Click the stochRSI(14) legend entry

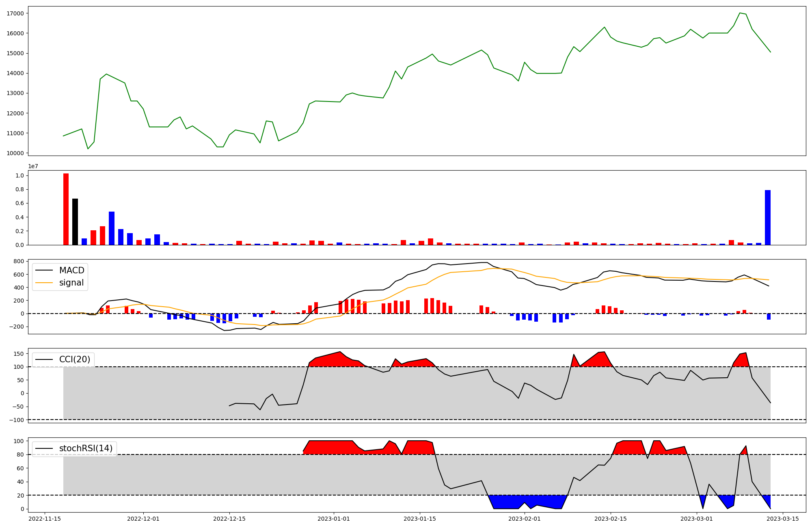(85, 448)
